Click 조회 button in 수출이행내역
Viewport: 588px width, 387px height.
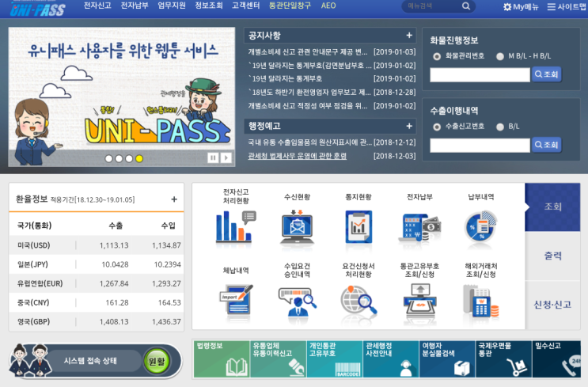[546, 145]
